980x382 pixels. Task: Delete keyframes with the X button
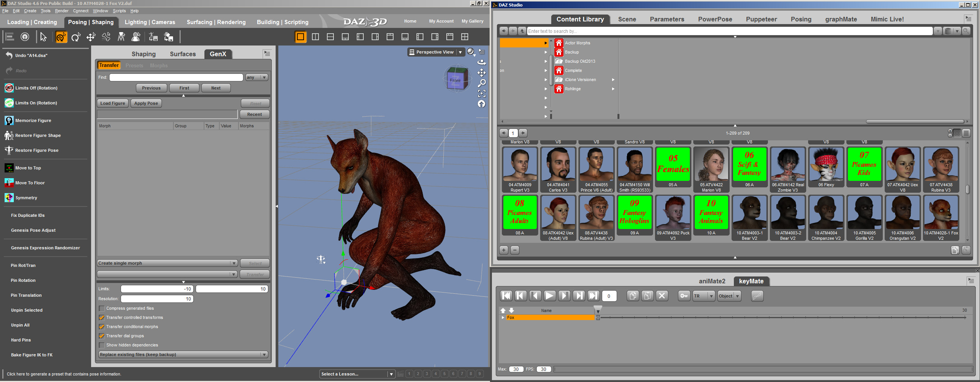click(x=662, y=296)
